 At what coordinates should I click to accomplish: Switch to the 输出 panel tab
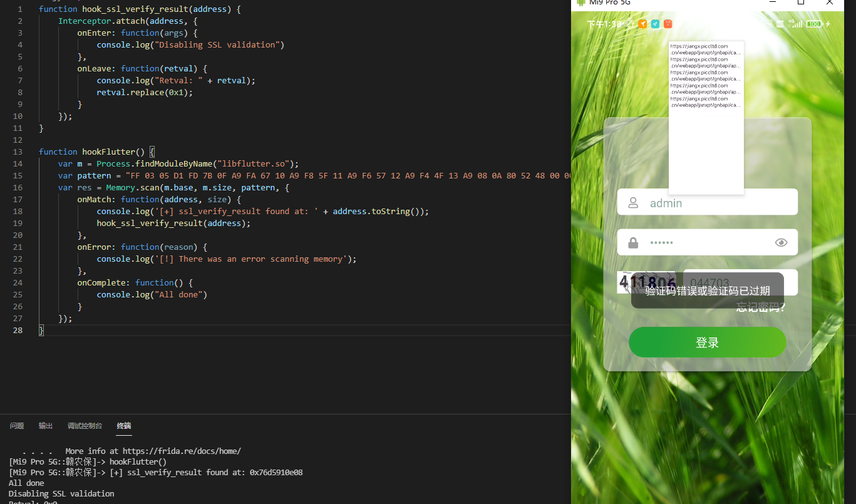coord(46,426)
